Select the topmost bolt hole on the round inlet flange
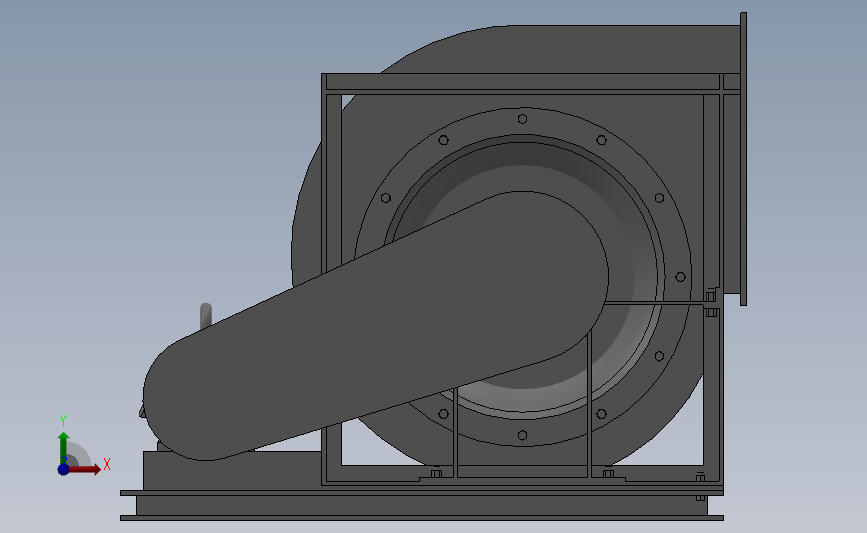 [523, 119]
